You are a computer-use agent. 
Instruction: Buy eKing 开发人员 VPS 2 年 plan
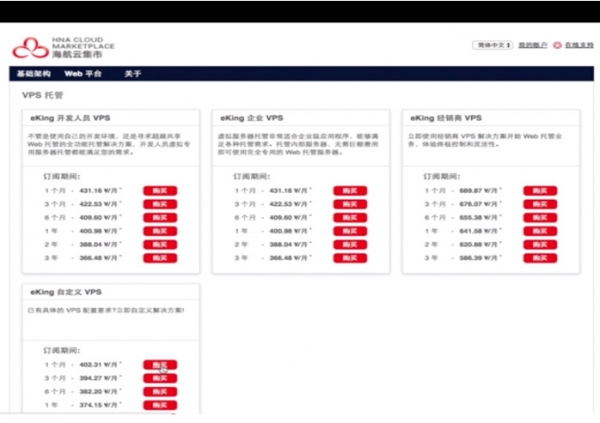(160, 244)
